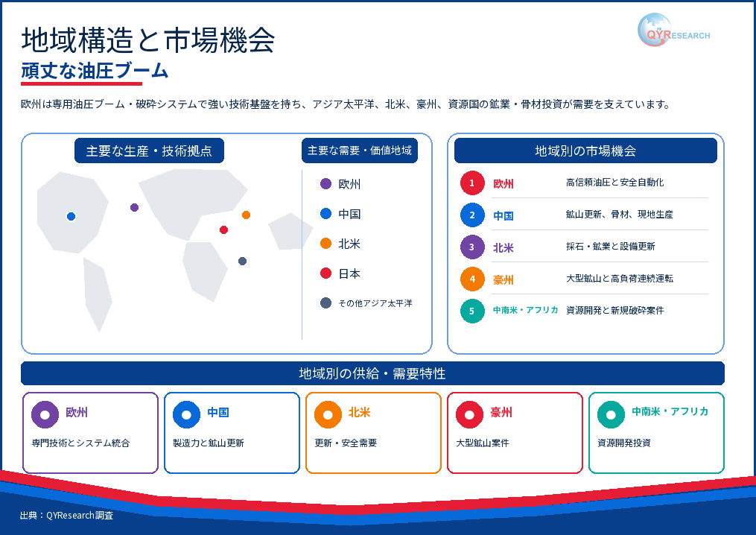Select the teal ring icon beside 中南米・アフリカ card title
This screenshot has width=756, height=535.
pos(611,414)
